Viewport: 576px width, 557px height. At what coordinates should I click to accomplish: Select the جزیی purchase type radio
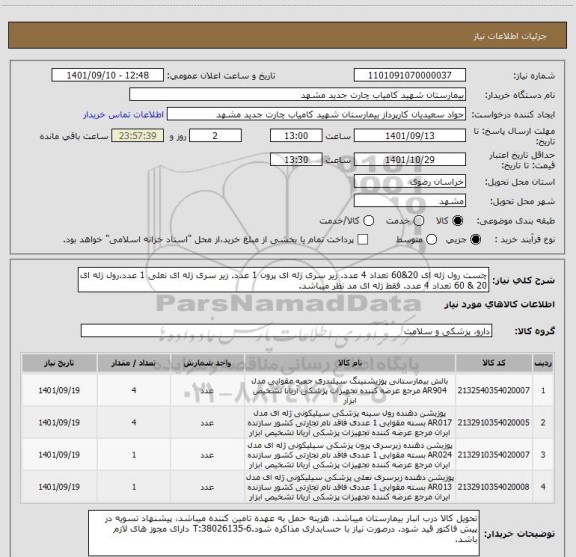tap(476, 240)
